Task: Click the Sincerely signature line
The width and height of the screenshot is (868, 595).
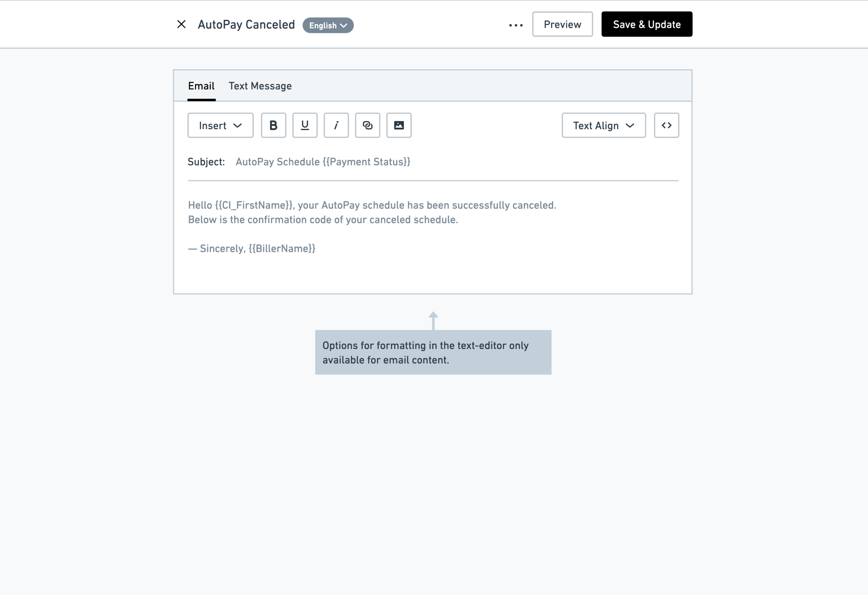Action: point(252,248)
